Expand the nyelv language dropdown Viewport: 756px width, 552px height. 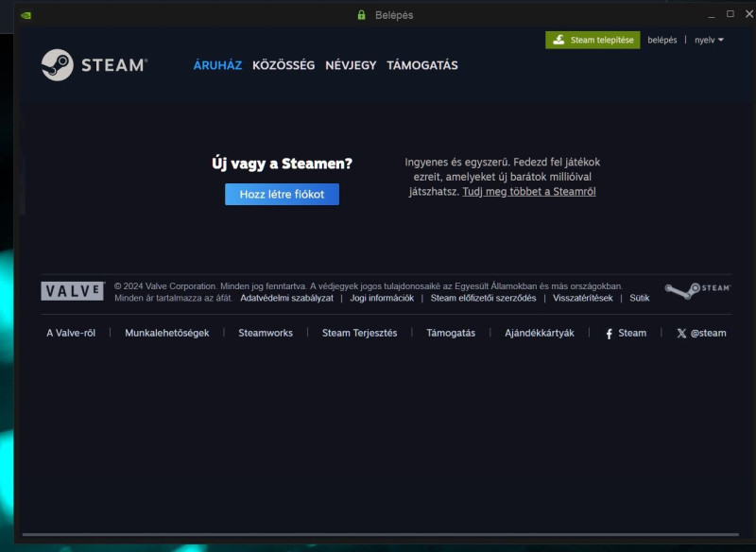click(x=709, y=40)
